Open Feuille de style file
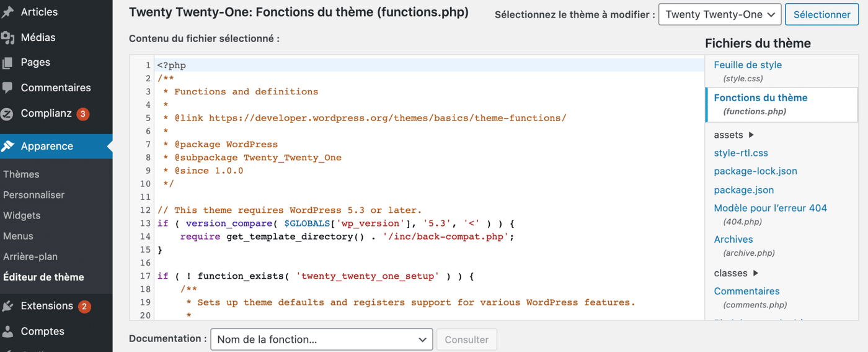Viewport: 868px width, 352px height. click(748, 65)
